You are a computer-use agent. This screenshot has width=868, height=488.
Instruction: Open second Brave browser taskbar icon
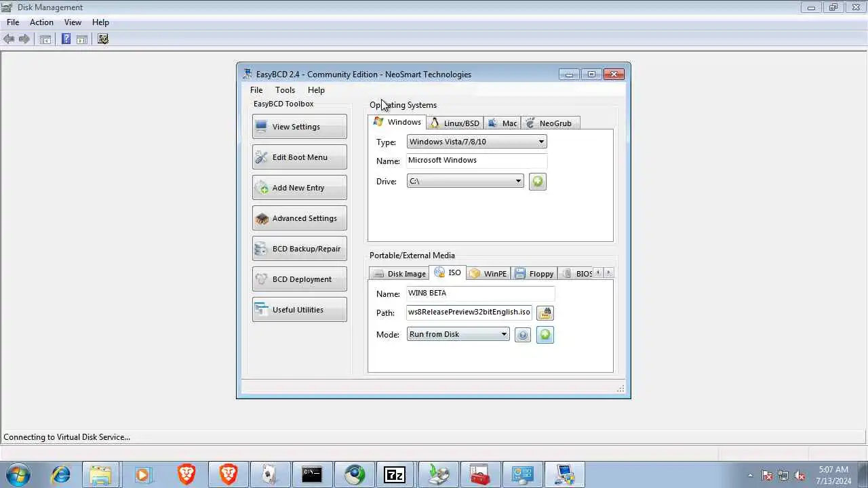[229, 475]
